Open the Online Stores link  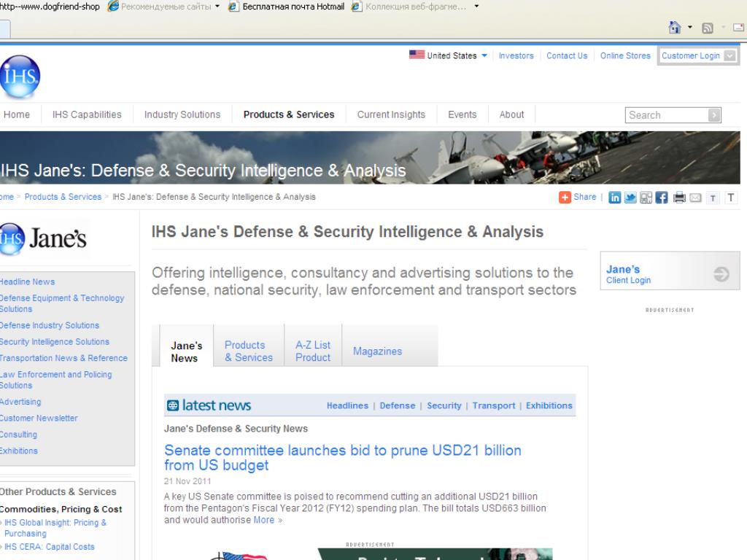click(625, 55)
